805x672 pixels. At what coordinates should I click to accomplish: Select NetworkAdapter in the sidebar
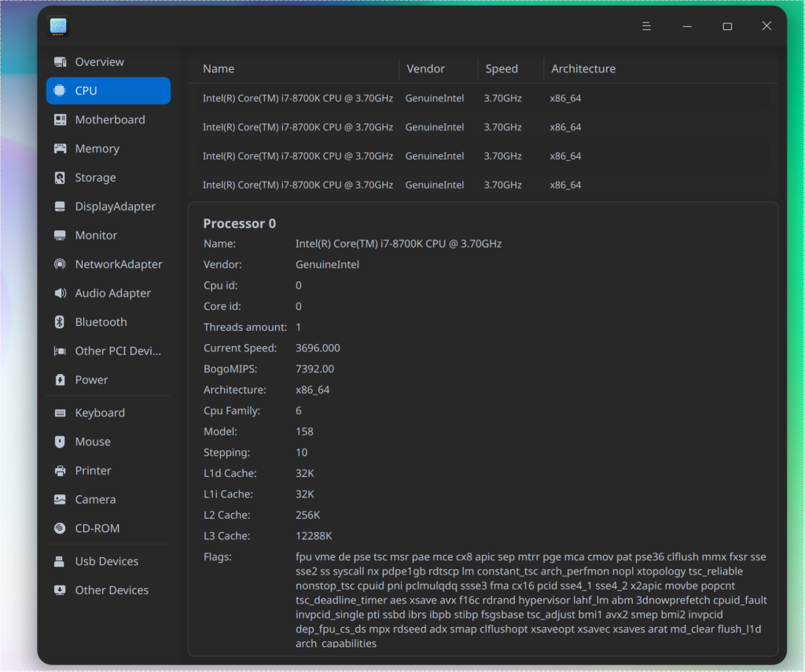(x=108, y=264)
